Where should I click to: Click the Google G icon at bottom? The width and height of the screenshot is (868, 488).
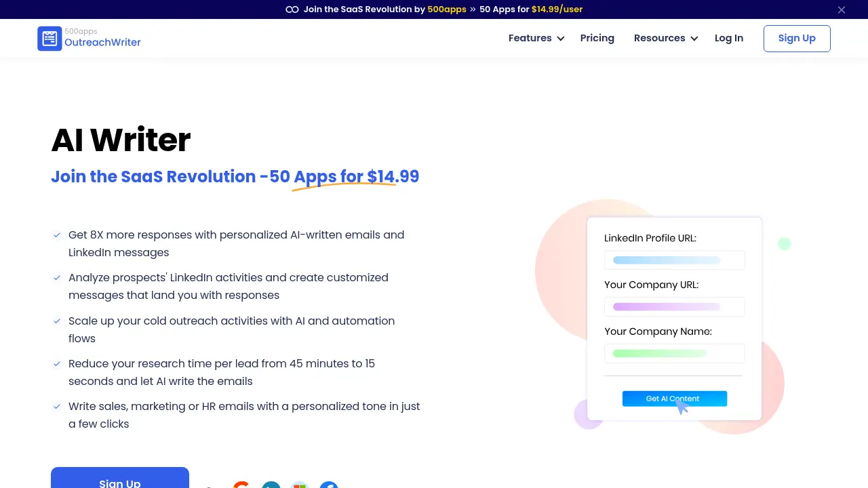point(241,485)
